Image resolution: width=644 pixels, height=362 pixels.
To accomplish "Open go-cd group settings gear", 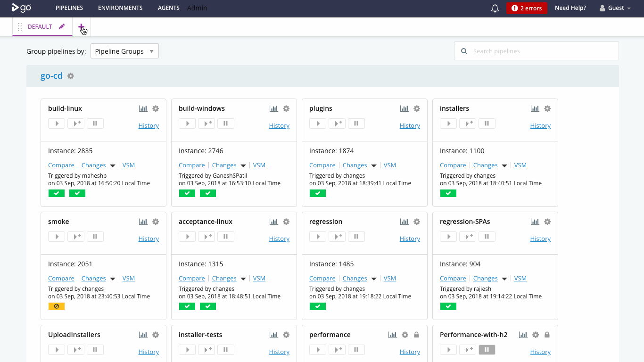I will [x=71, y=76].
